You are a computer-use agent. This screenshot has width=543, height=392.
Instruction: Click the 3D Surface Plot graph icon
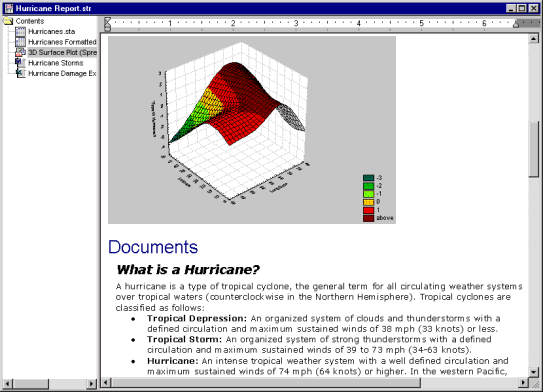20,52
